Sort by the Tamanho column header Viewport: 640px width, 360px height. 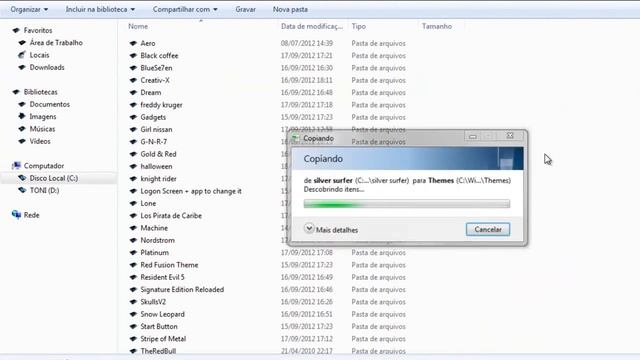click(437, 26)
